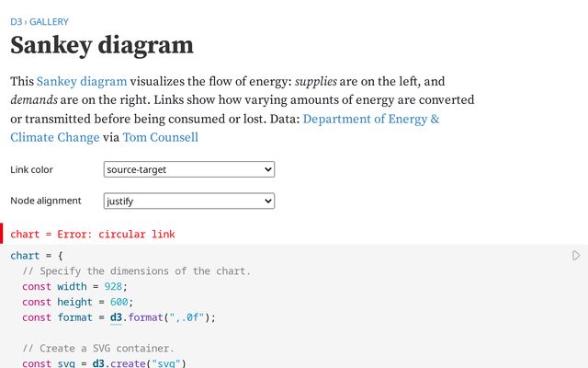Visit the Tom Counsell link
The image size is (588, 368).
(159, 137)
